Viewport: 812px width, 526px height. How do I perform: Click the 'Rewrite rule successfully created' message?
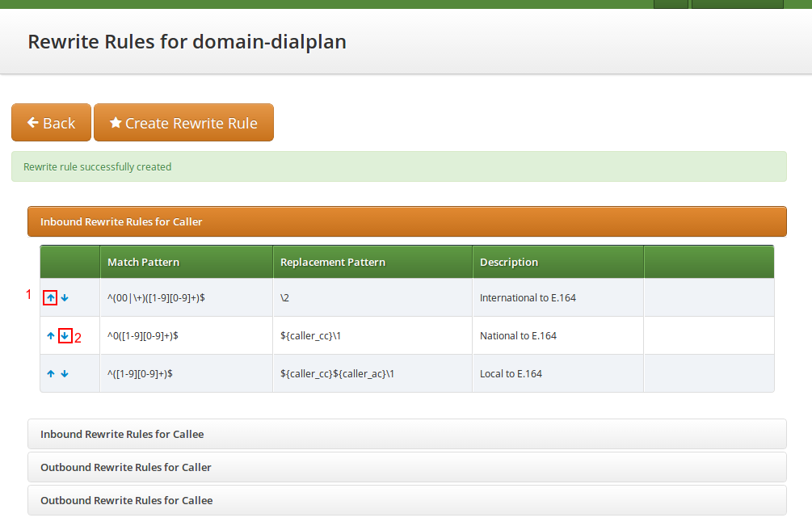[x=98, y=167]
